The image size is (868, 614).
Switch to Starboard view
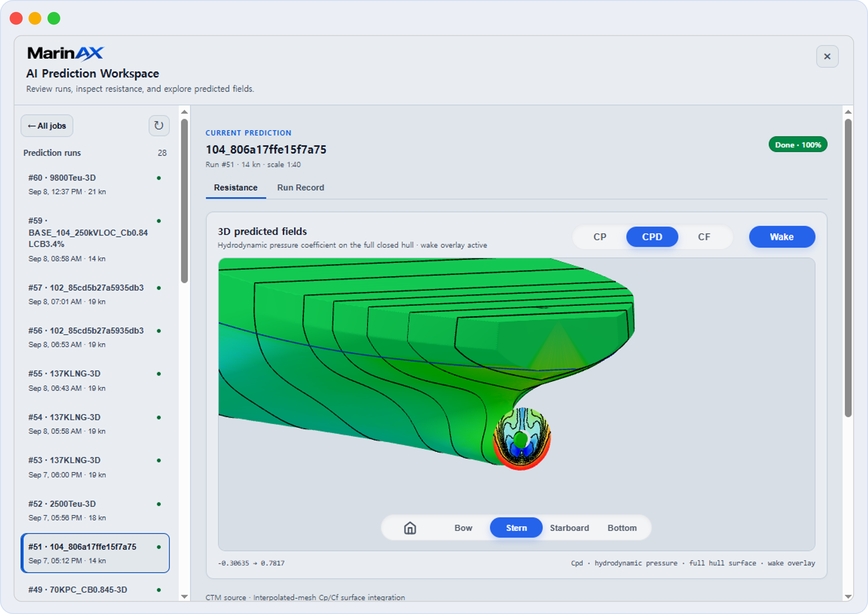coord(569,528)
